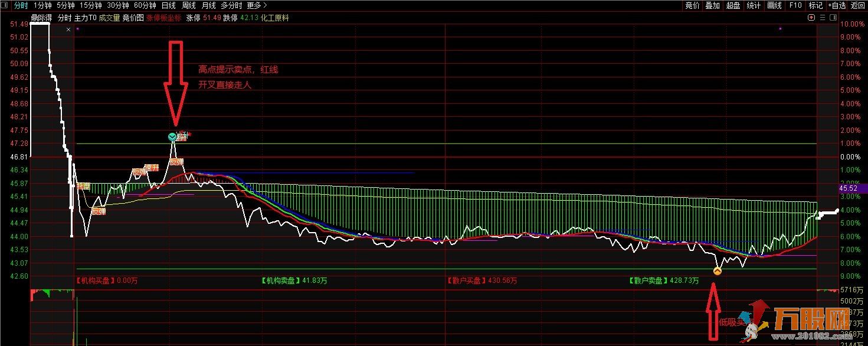Screen dimensions: 868x346
Task: Select the 主力T0 indicator label
Action: [86, 18]
